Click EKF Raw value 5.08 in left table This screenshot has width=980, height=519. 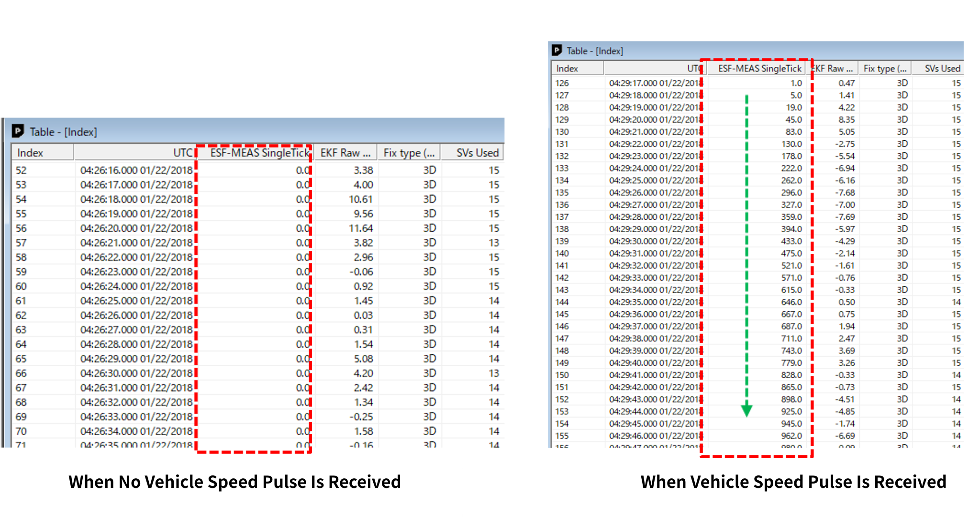[x=363, y=359]
